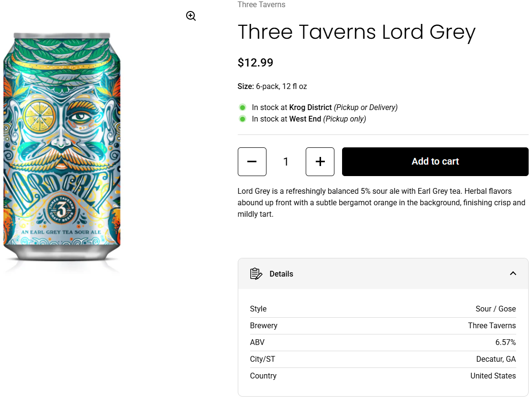
Task: Select the Krog District store name
Action: click(310, 107)
